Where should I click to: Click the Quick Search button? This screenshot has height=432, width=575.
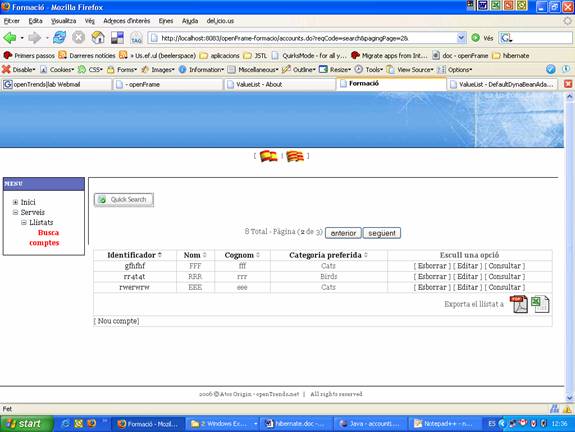pyautogui.click(x=124, y=199)
